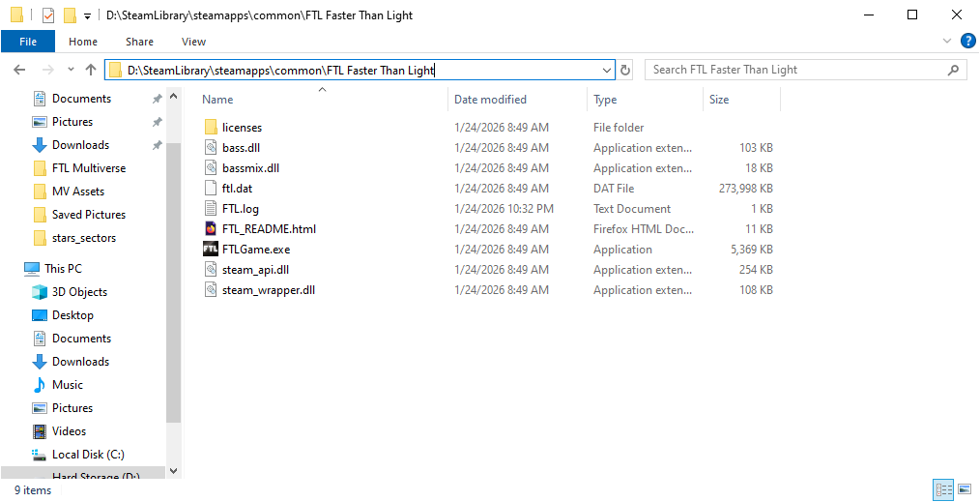980x502 pixels.
Task: Switch to Large icons view layout
Action: [964, 489]
